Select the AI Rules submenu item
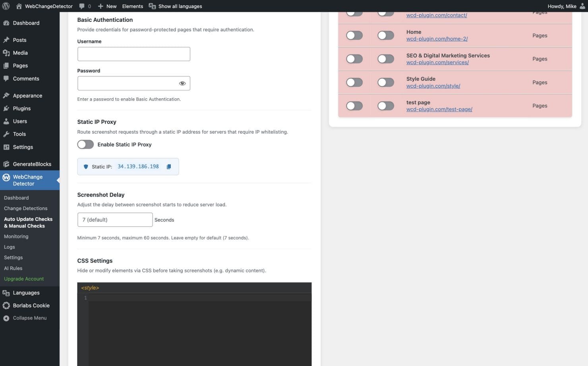 click(13, 268)
